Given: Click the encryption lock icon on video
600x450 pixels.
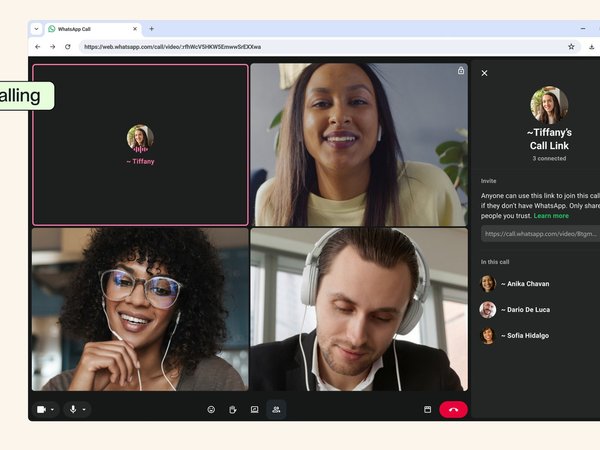Looking at the screenshot, I should coord(461,70).
